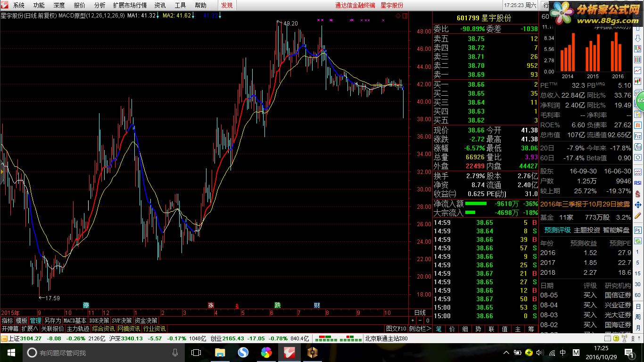Viewport: 644px width, 362px height.
Task: Click 08-05 国信证券 rating row
Action: point(586,295)
